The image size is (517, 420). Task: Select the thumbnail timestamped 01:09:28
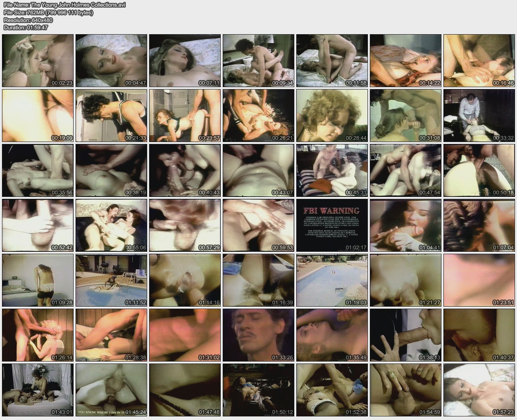(x=38, y=280)
